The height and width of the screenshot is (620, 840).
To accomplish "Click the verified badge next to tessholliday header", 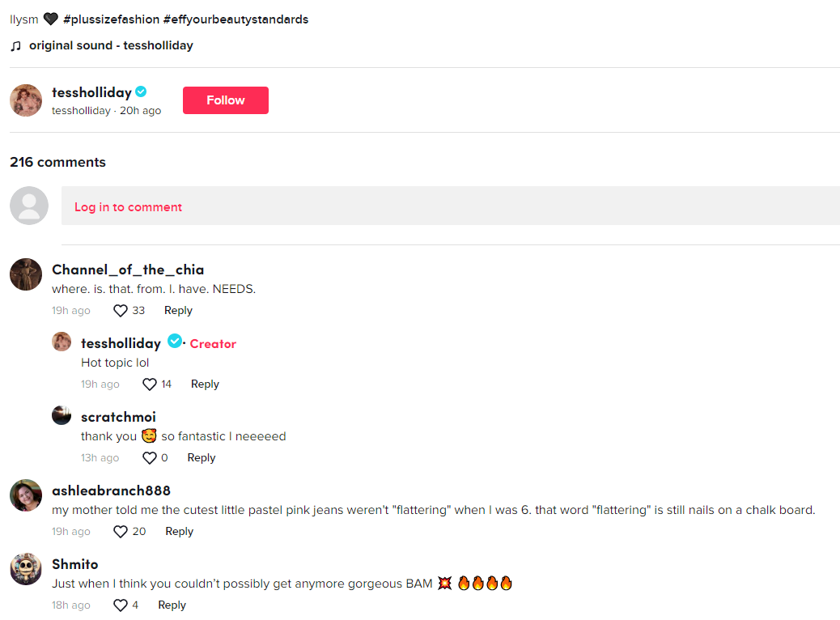I will click(141, 91).
